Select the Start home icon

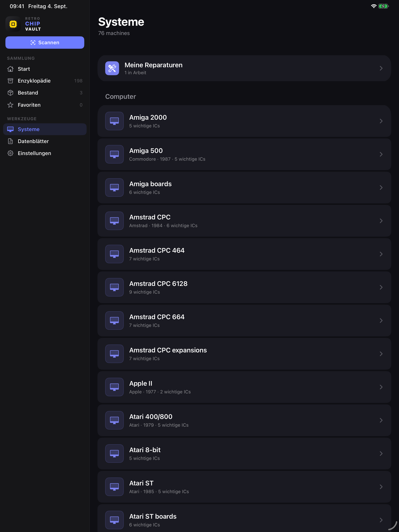pyautogui.click(x=10, y=69)
